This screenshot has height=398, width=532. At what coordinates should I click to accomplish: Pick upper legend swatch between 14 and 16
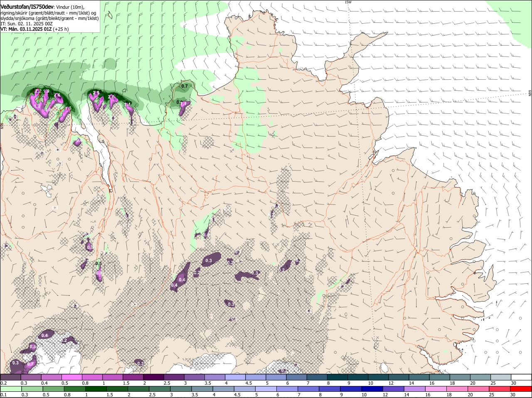419,377
